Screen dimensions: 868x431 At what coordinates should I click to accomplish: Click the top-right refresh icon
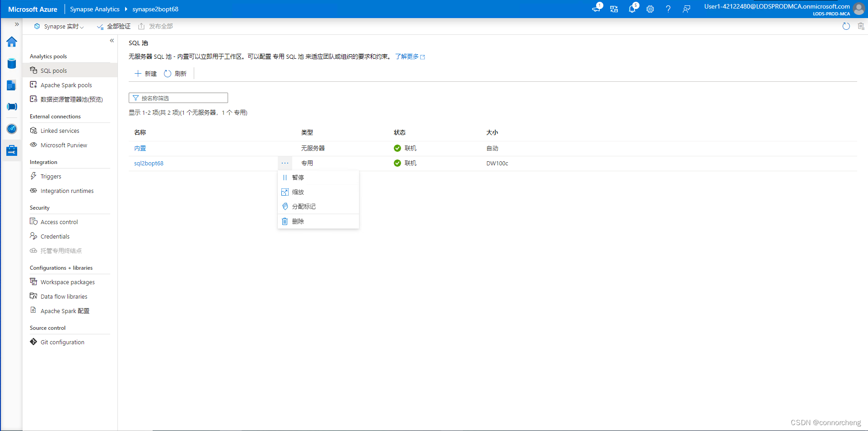coord(846,26)
